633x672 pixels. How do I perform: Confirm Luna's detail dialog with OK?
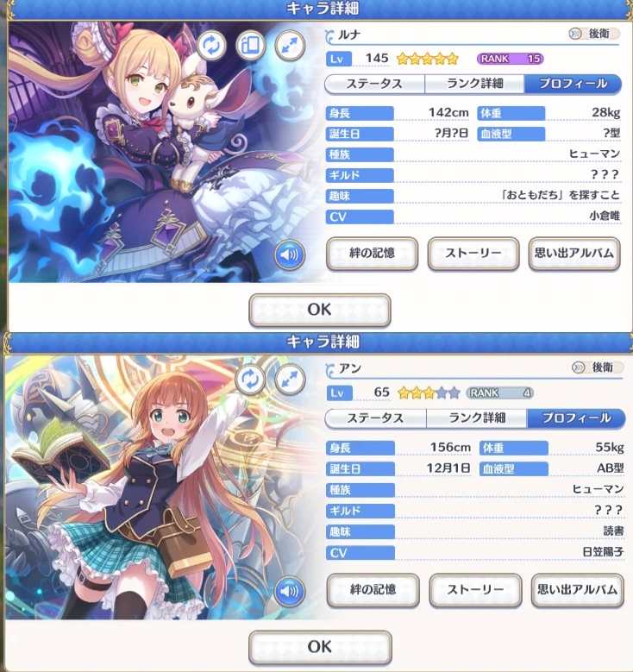point(320,310)
